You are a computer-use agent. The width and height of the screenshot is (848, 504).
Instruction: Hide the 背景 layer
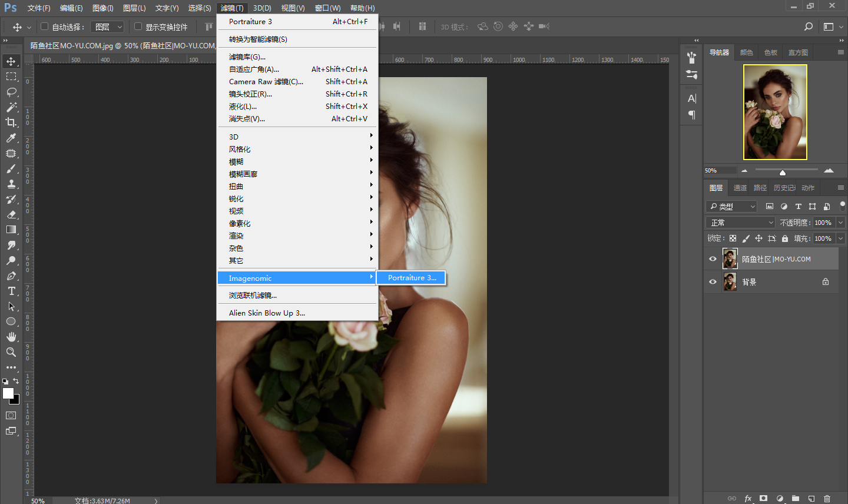pos(713,282)
